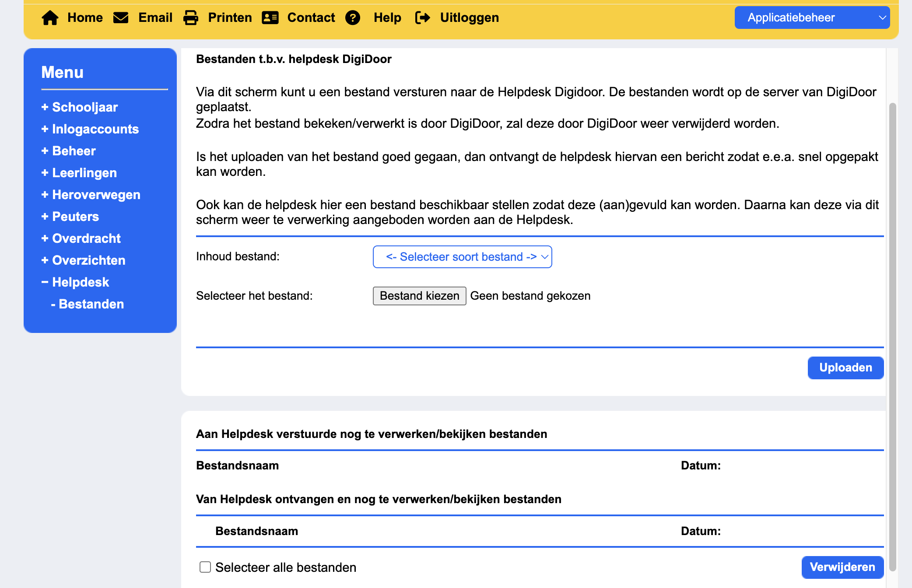Click the Printen printer icon
The image size is (912, 588).
pyautogui.click(x=191, y=17)
